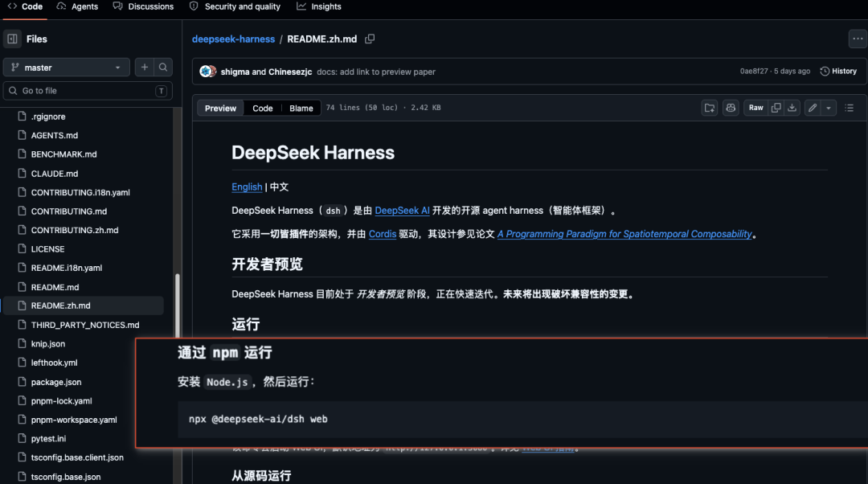Image resolution: width=868 pixels, height=484 pixels.
Task: Download raw file icon
Action: coord(792,108)
